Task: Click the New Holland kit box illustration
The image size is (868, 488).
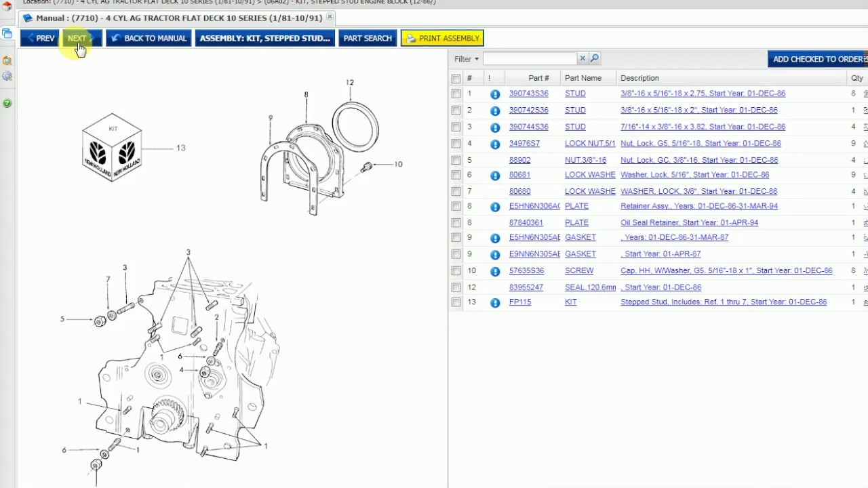Action: point(112,148)
